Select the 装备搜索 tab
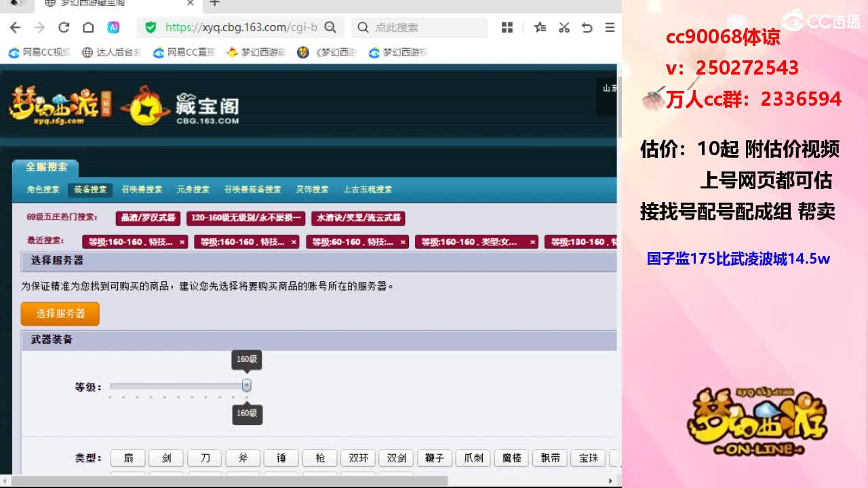868x488 pixels. 90,190
